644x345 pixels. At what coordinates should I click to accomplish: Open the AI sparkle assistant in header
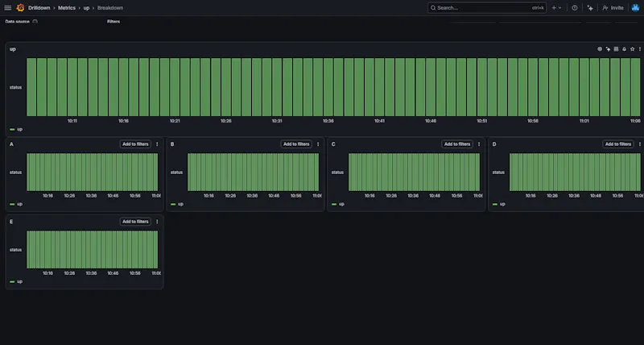coord(590,8)
